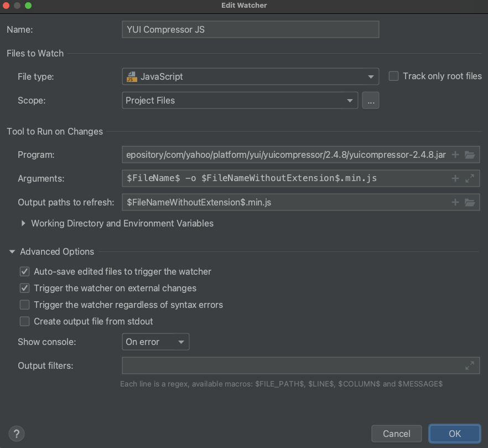Browse for program with folder icon

click(x=470, y=155)
